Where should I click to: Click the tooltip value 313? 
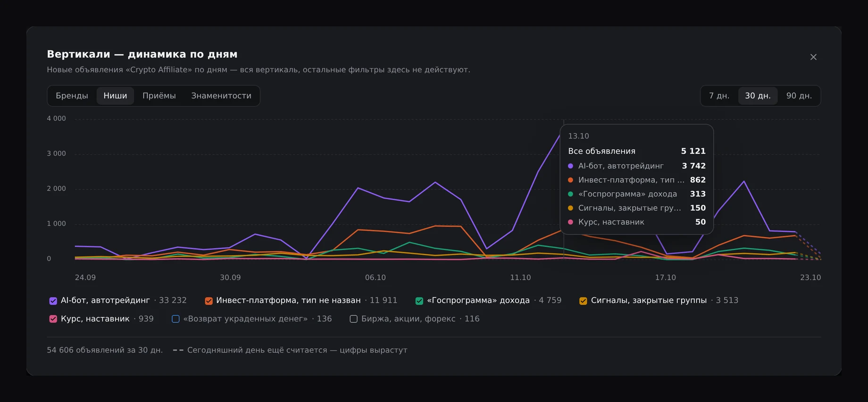point(698,194)
